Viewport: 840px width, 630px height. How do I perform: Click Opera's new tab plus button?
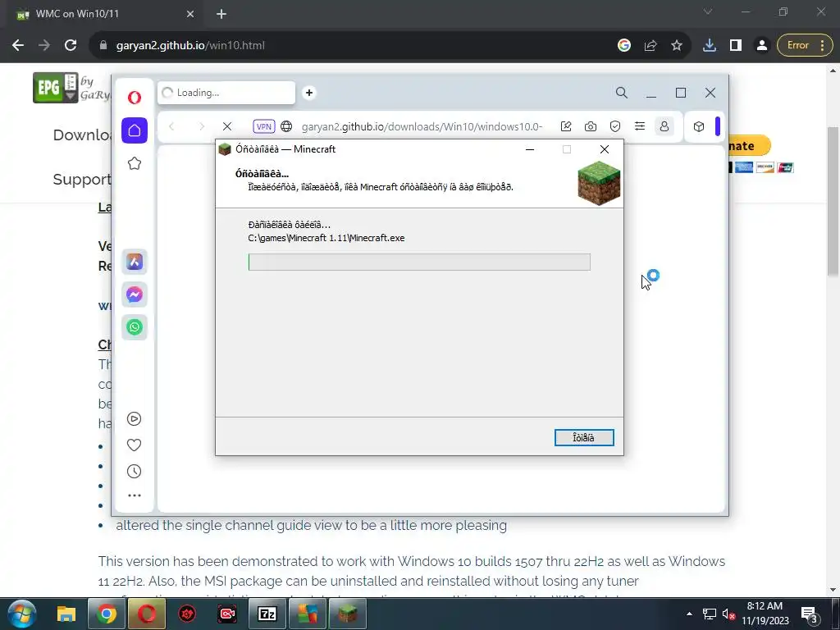309,93
